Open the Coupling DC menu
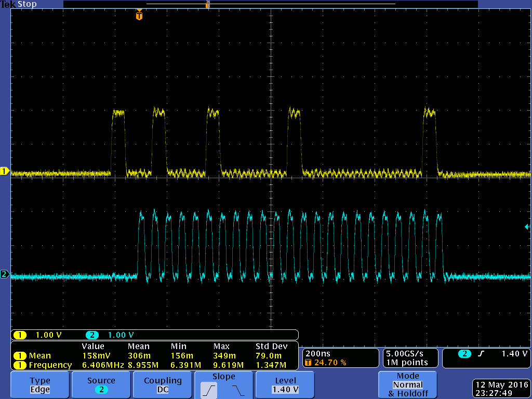Screen dimensions: 532x399 point(163,385)
